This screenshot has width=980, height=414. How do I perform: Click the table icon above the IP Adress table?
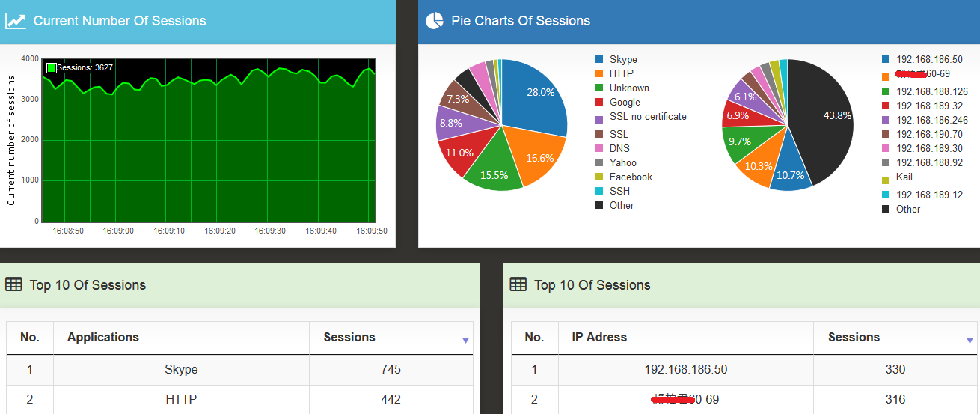[518, 284]
